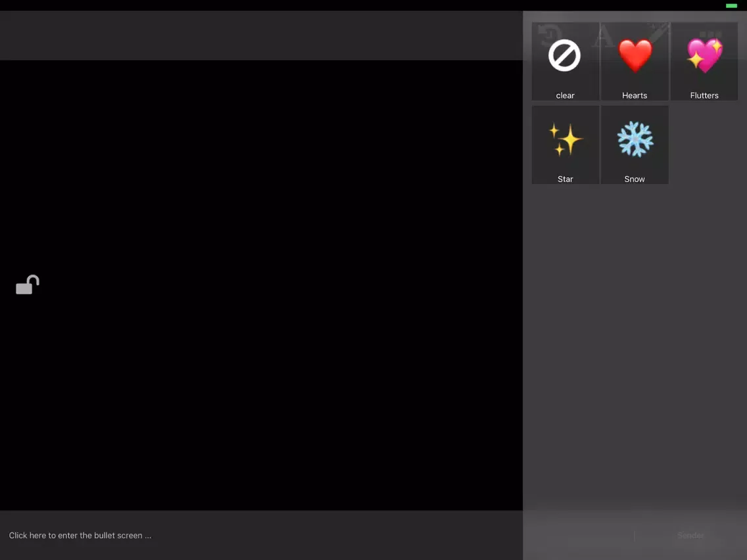This screenshot has width=747, height=560.
Task: Tap the dimmed Sender button
Action: point(690,535)
